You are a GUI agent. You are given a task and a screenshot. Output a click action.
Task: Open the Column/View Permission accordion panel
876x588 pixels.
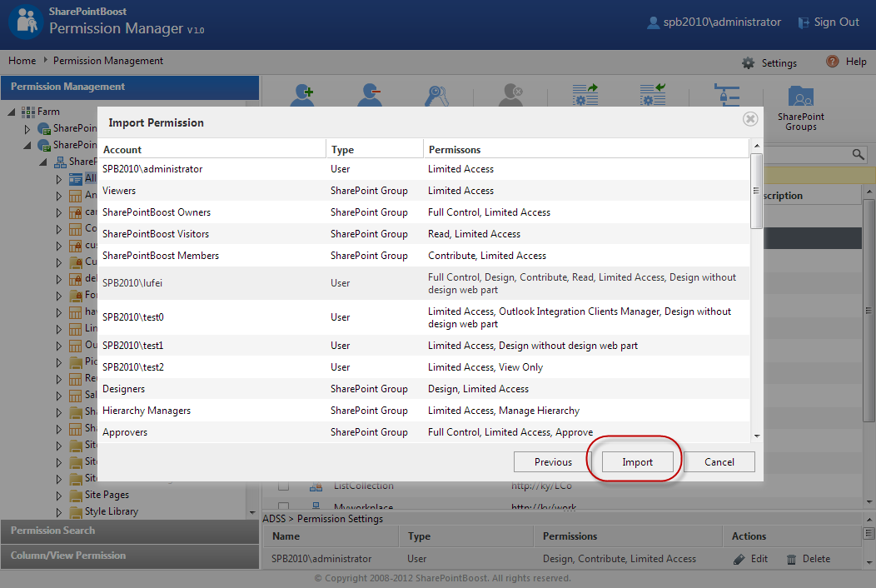(130, 556)
